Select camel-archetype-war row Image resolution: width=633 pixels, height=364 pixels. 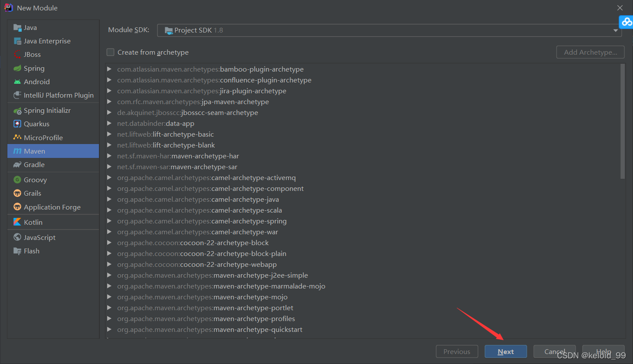pos(363,232)
